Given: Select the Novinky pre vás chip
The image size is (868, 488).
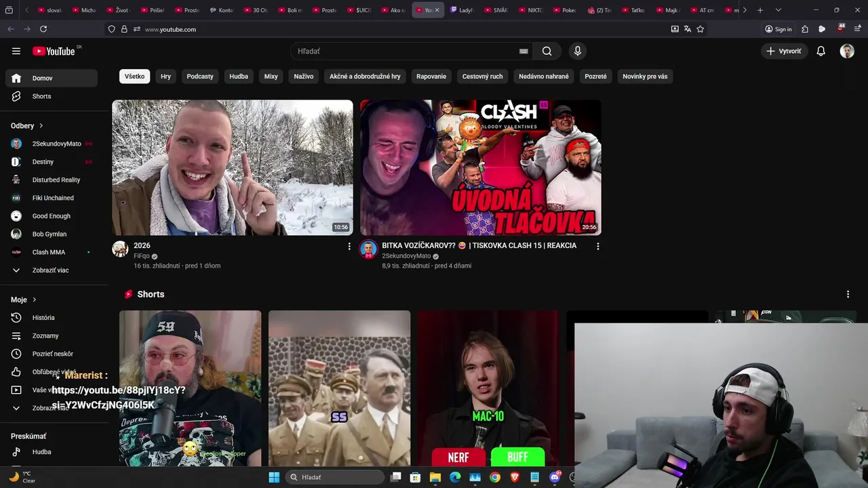Looking at the screenshot, I should point(645,77).
